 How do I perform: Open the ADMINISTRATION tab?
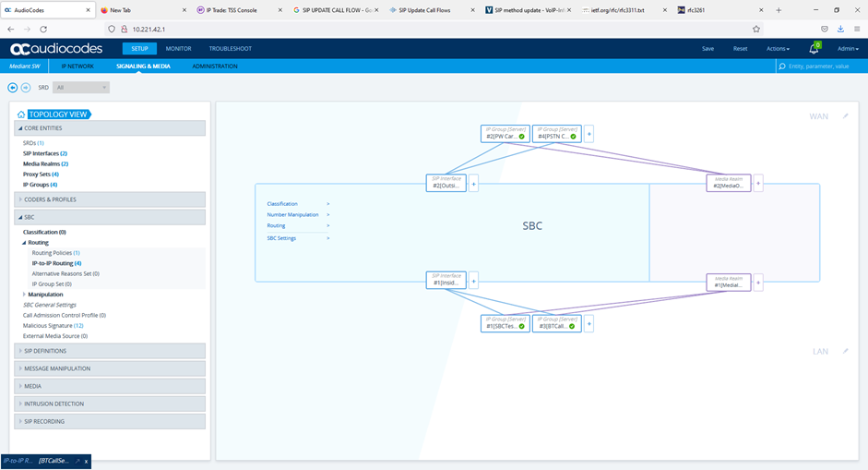click(x=215, y=66)
